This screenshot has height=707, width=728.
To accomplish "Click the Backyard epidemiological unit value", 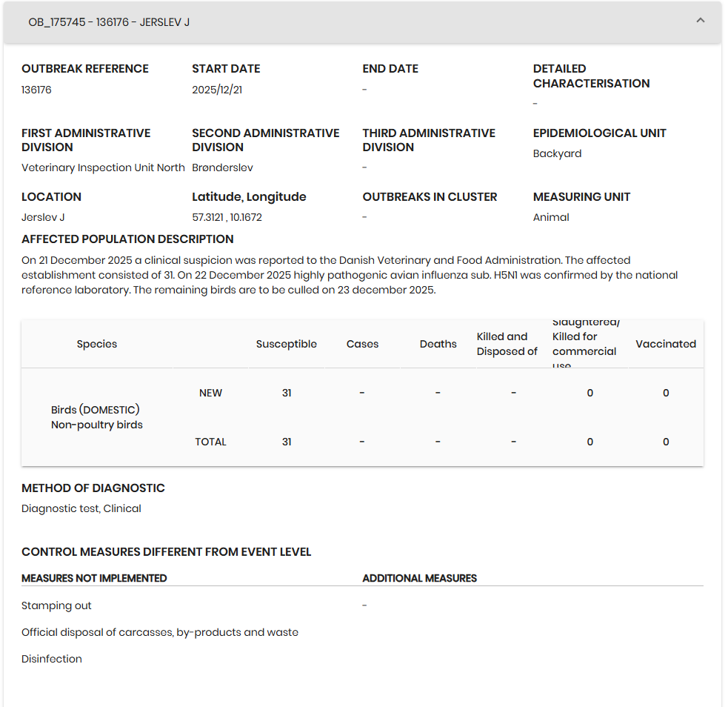I will (x=557, y=153).
